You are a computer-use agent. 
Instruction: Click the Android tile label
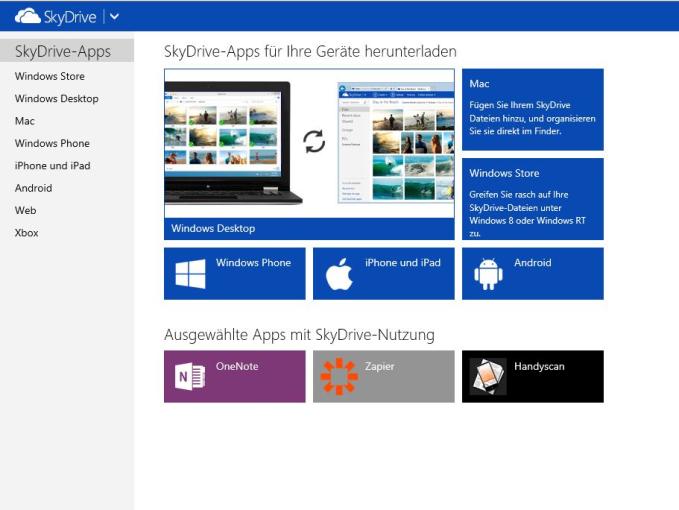(533, 263)
